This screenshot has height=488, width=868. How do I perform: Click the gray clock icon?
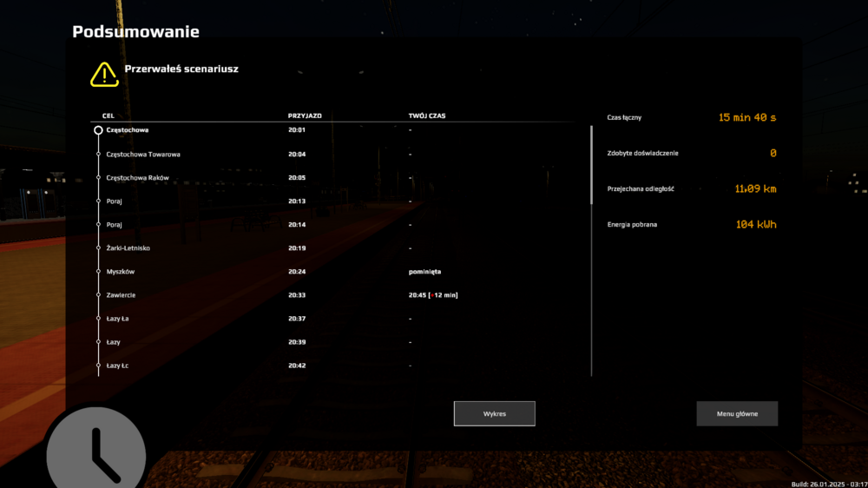tap(95, 449)
